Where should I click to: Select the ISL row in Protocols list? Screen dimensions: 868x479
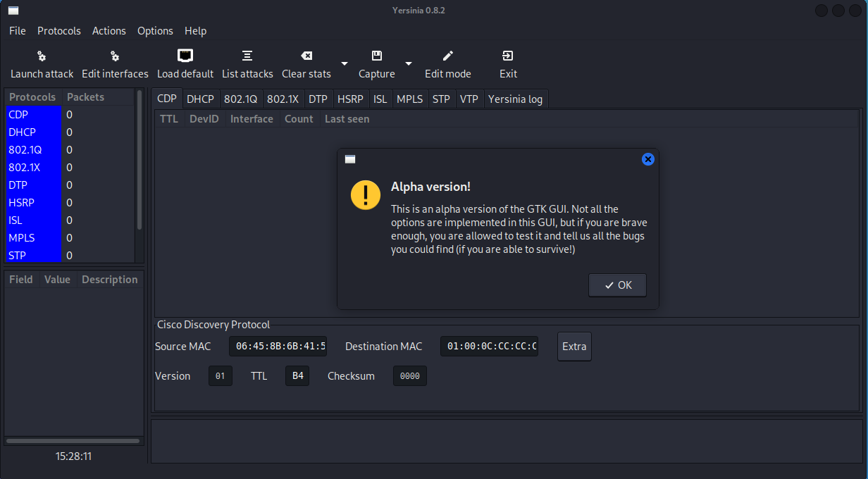click(x=69, y=220)
